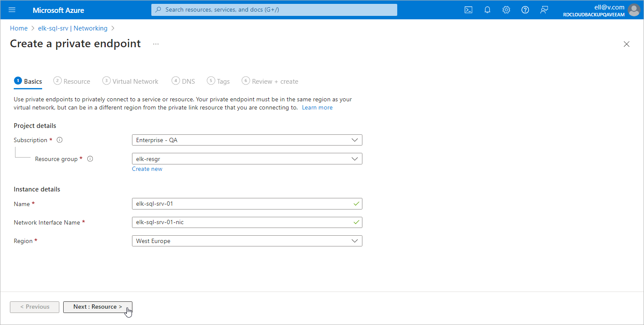Image resolution: width=644 pixels, height=325 pixels.
Task: Close the Create a private endpoint blade
Action: click(x=626, y=44)
